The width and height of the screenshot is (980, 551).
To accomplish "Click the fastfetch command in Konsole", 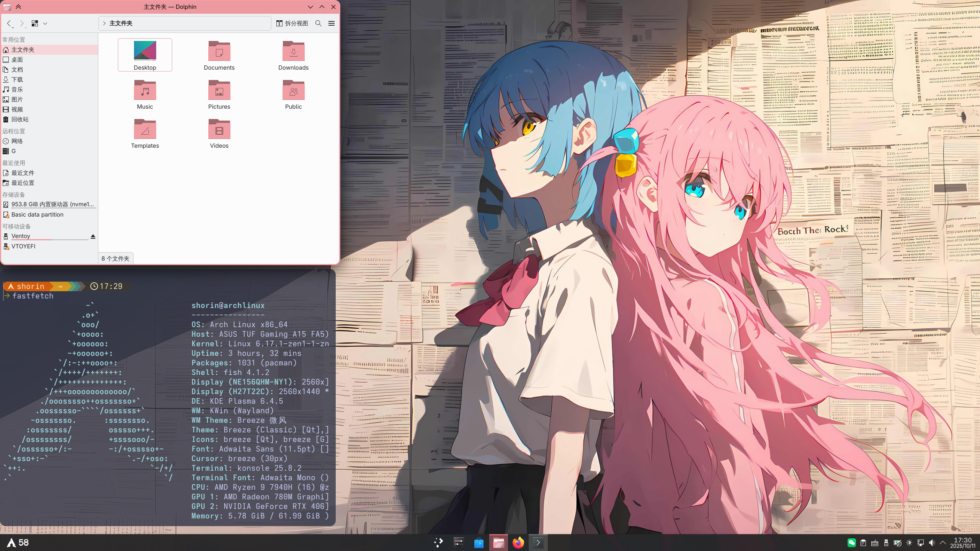I will click(33, 296).
